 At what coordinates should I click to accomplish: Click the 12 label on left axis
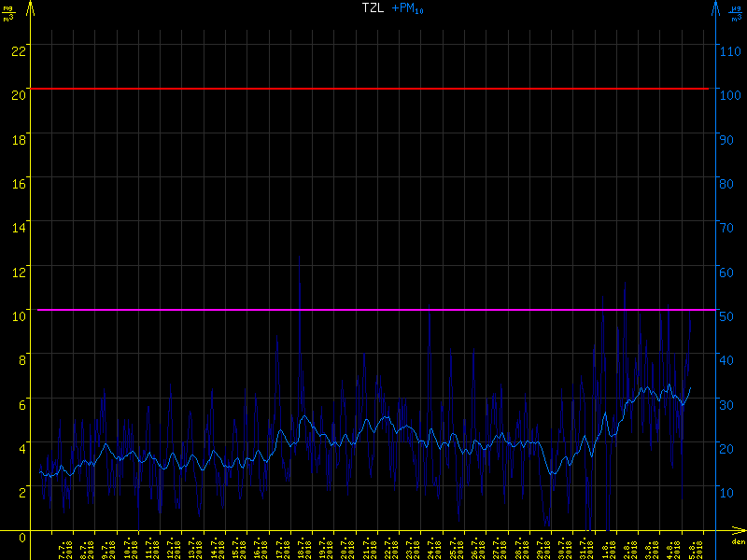coord(17,272)
